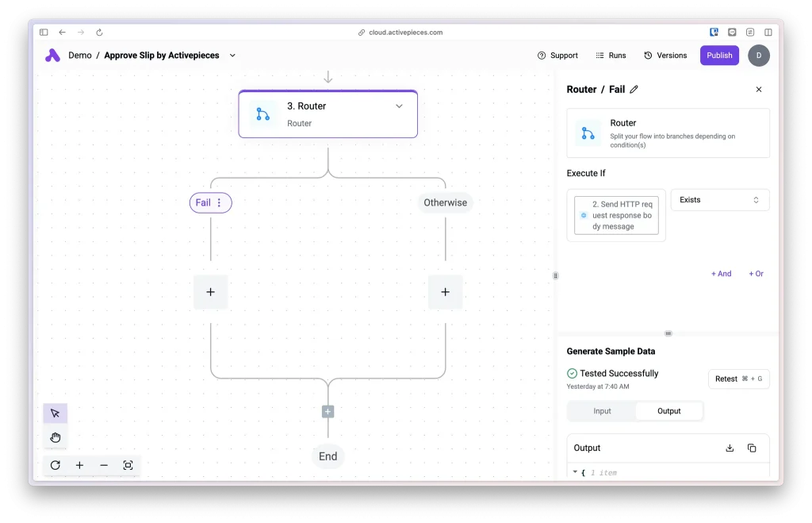This screenshot has height=523, width=812.
Task: Select the pointer cursor tool
Action: (56, 413)
